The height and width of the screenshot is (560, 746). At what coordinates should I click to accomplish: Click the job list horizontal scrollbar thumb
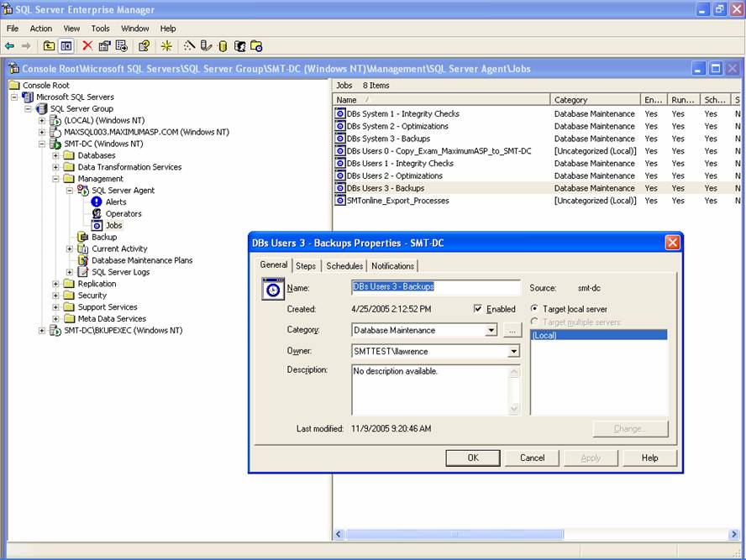[x=454, y=534]
